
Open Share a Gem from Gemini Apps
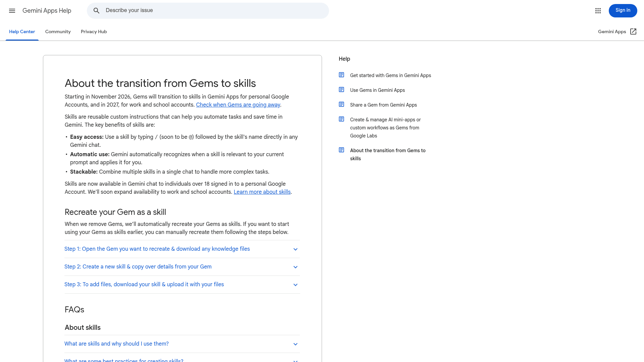click(383, 105)
